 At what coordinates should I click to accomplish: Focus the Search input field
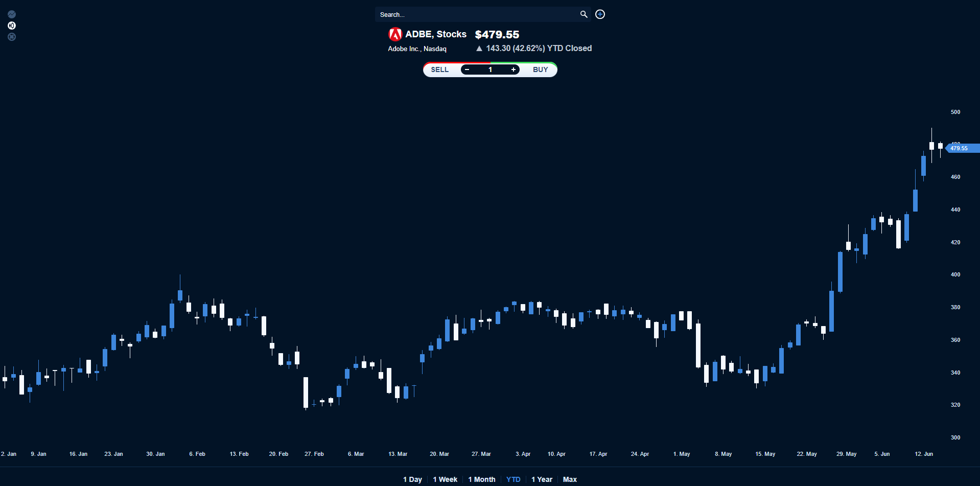click(475, 14)
